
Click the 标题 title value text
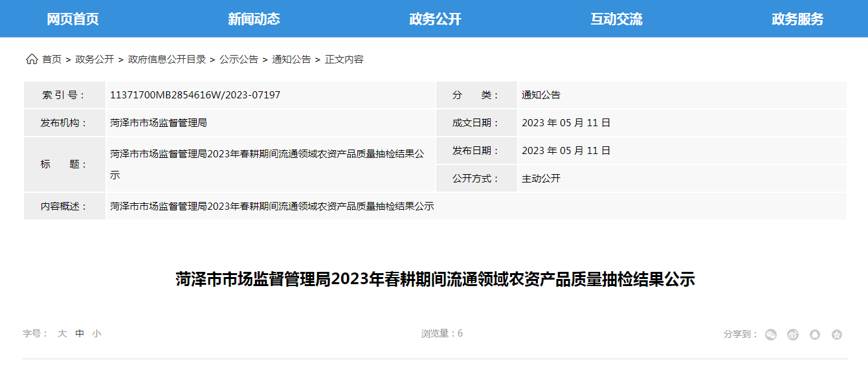267,164
